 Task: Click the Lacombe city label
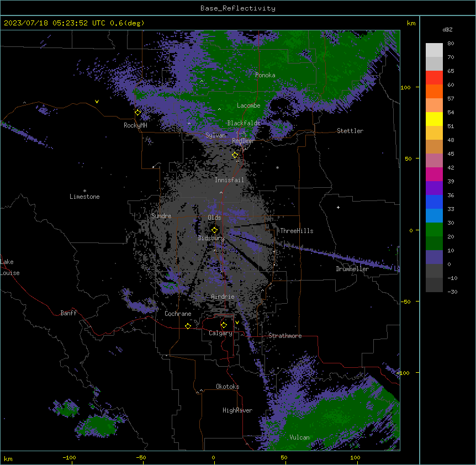pyautogui.click(x=248, y=105)
